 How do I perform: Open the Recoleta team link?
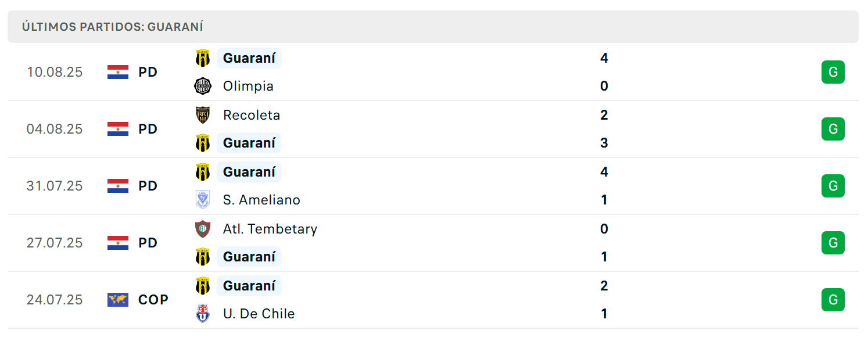point(252,115)
